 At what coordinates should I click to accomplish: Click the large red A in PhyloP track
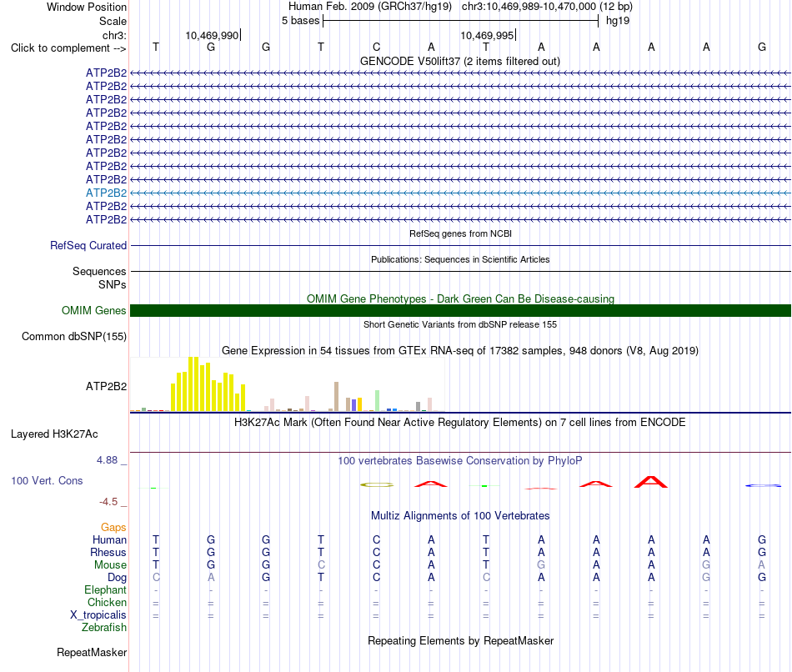point(651,482)
